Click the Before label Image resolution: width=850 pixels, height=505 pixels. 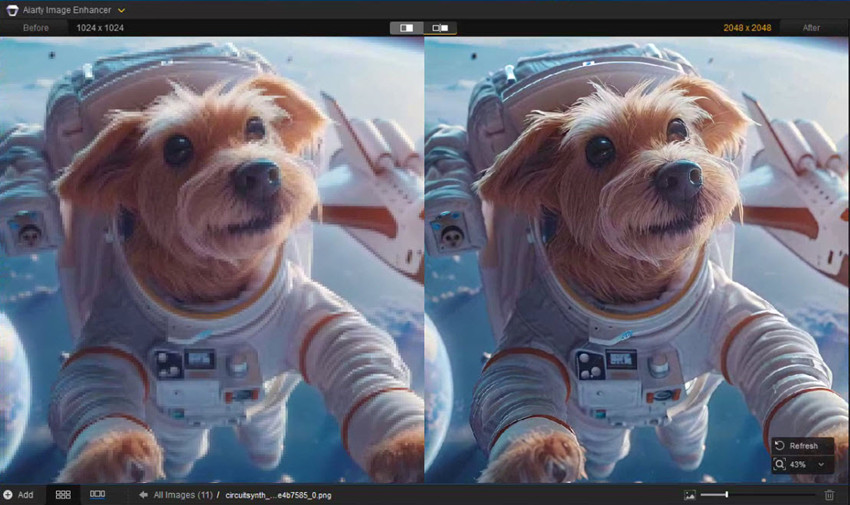[36, 28]
